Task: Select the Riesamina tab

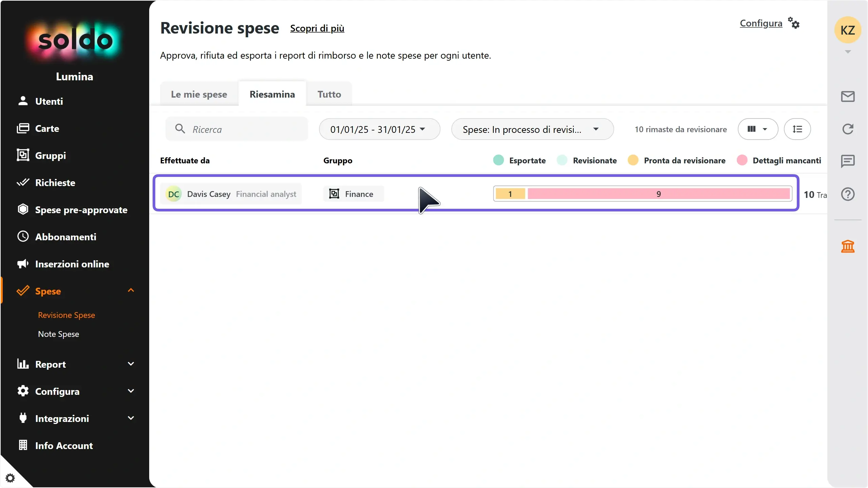Action: pyautogui.click(x=272, y=94)
